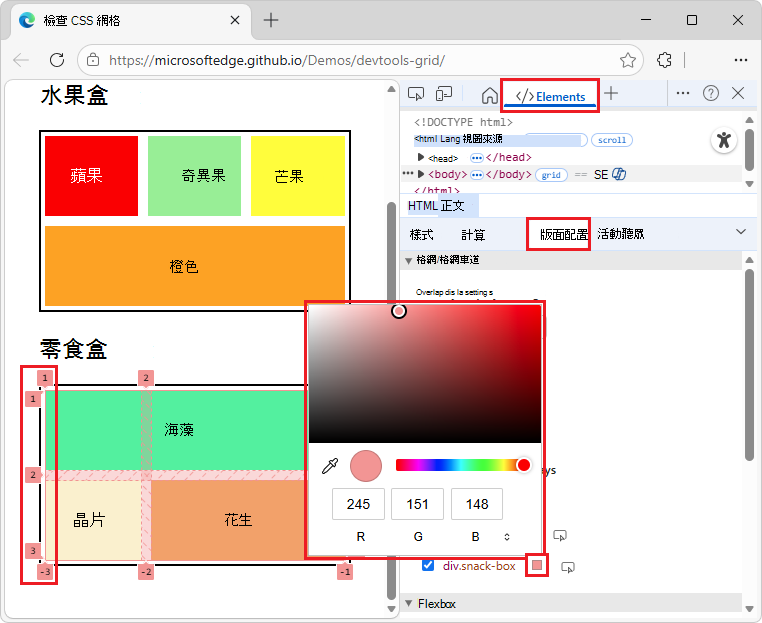Go back to previous page
Screen dimensions: 762x623
coord(21,60)
